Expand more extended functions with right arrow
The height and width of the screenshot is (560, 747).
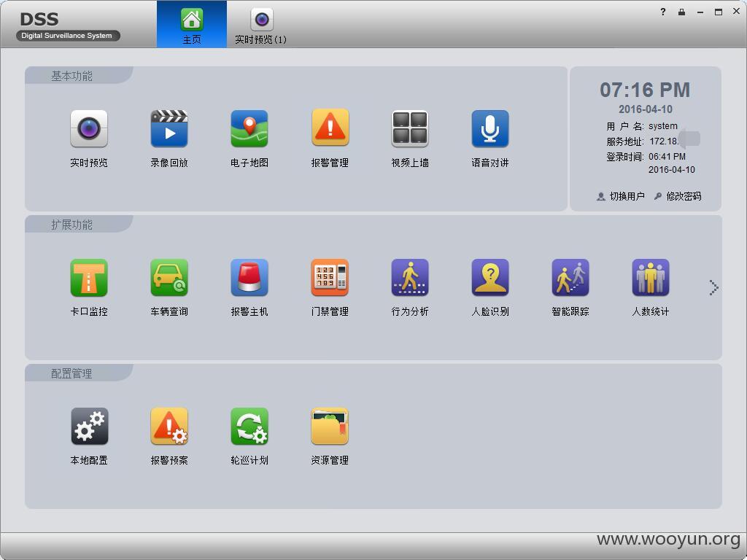(x=713, y=287)
